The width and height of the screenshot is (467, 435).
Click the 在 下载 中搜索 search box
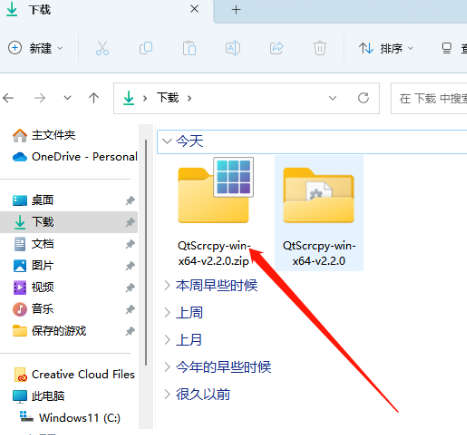430,98
